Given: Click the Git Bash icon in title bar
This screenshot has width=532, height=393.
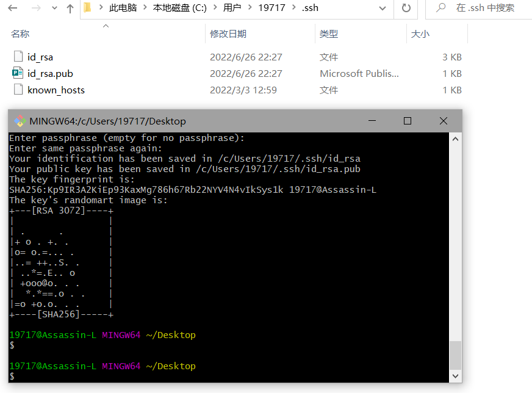Looking at the screenshot, I should pyautogui.click(x=20, y=121).
